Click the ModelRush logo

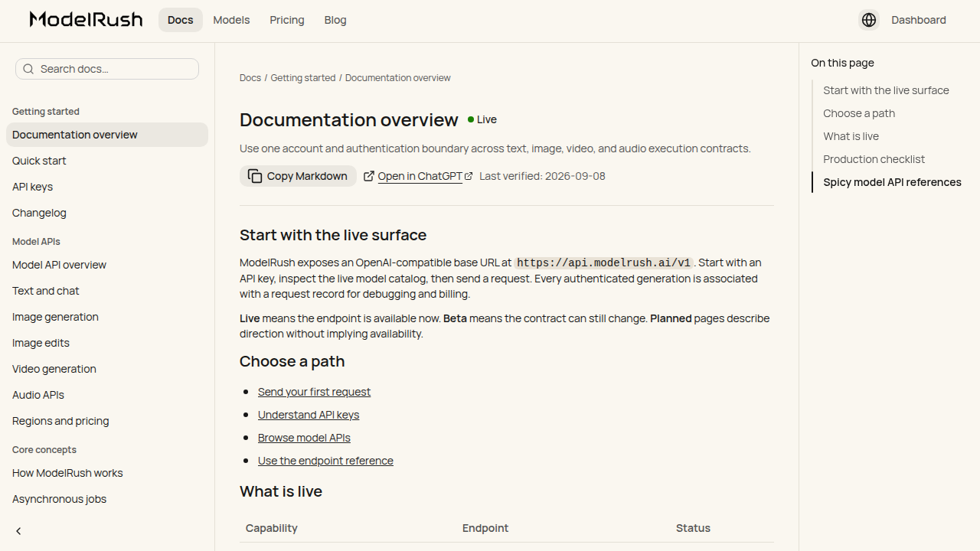86,20
